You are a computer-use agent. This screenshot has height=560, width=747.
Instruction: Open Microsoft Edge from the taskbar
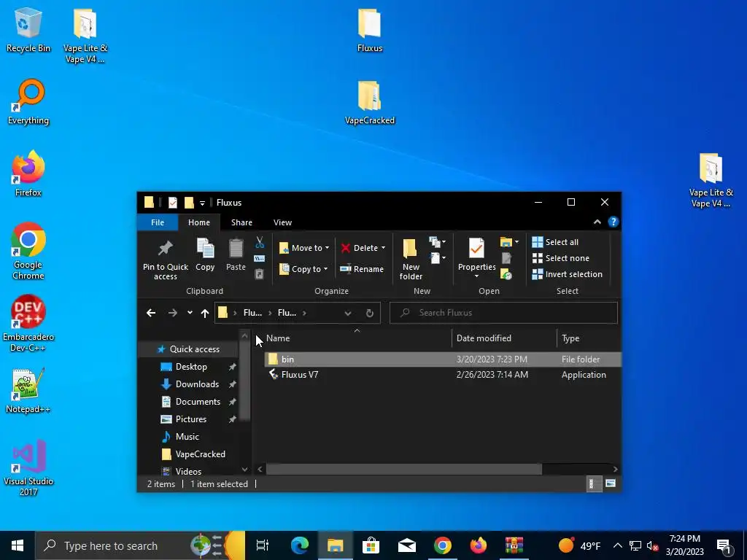[300, 545]
